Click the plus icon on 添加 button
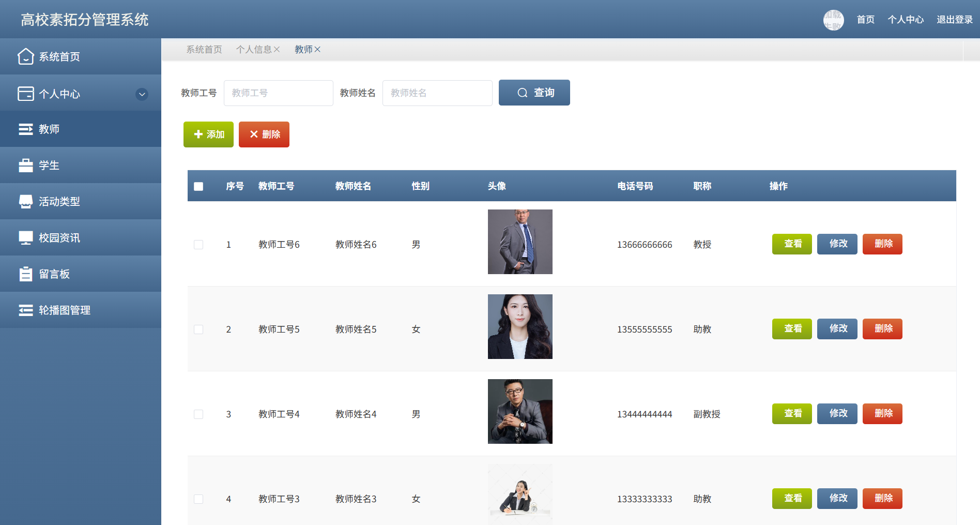Viewport: 980px width, 525px height. pyautogui.click(x=198, y=134)
